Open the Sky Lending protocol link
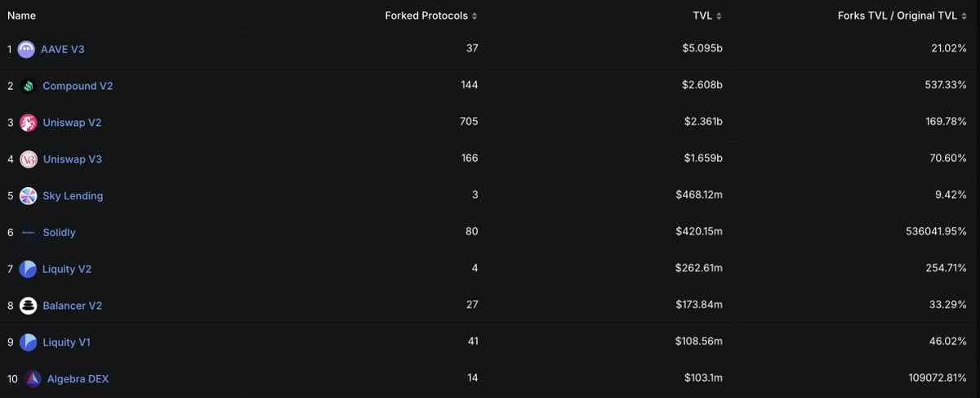Screen dimensions: 980x398 pos(73,196)
